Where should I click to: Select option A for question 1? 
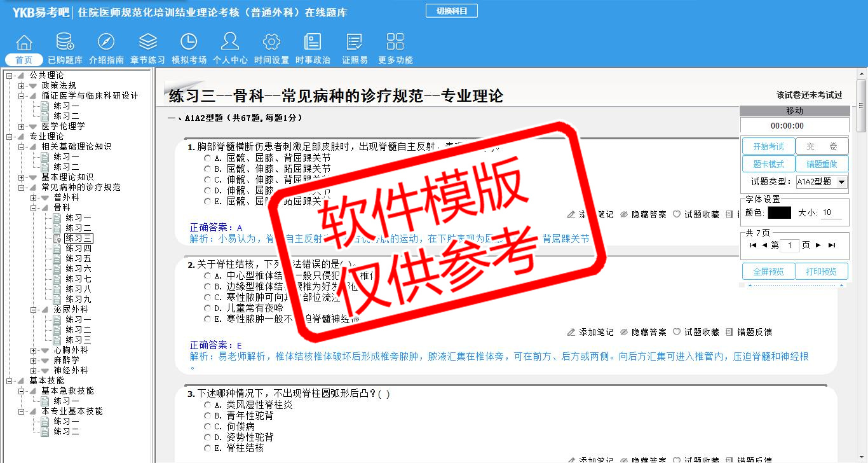pos(208,158)
